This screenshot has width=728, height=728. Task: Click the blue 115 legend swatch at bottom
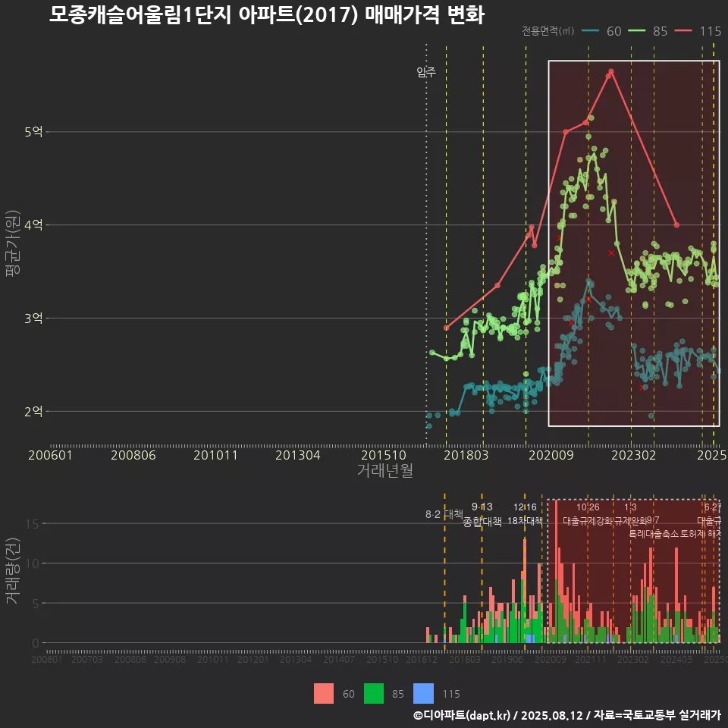pos(423,693)
